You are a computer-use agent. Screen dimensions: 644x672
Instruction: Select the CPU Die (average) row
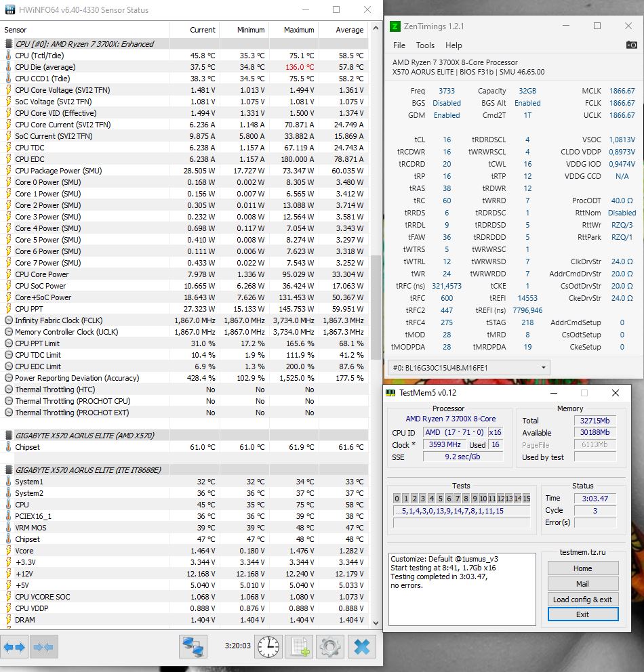click(x=184, y=67)
